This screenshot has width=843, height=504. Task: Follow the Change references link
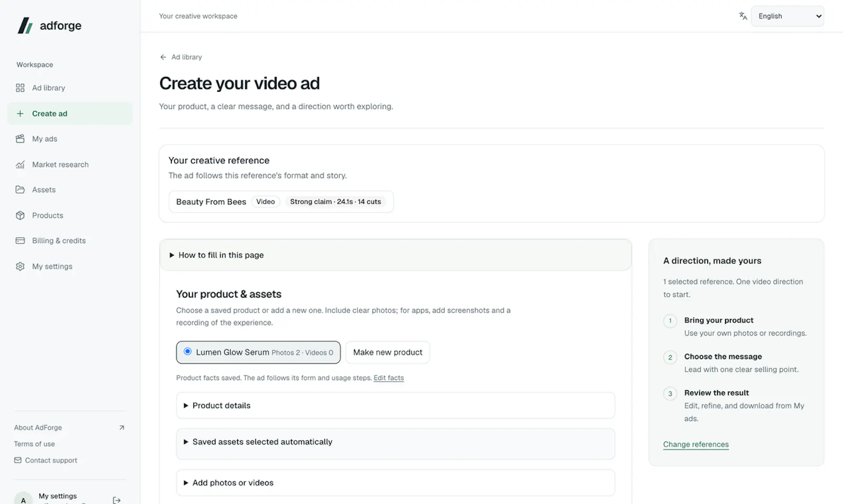(696, 444)
